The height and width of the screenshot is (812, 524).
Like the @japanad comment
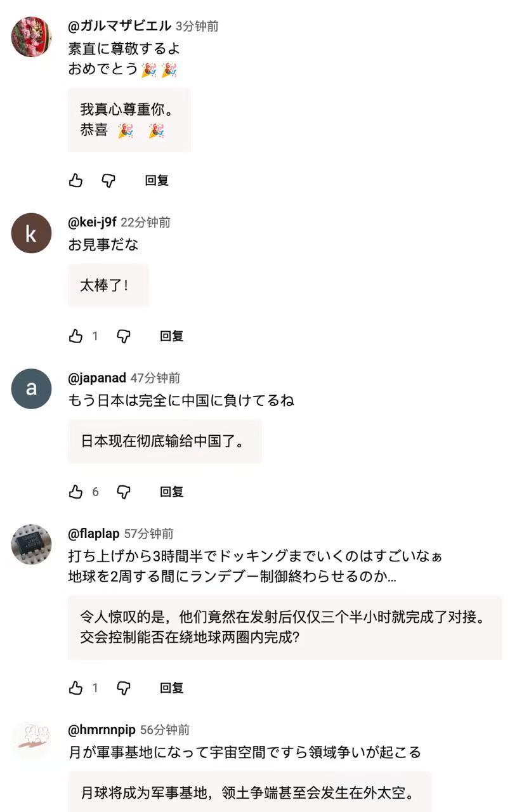point(76,492)
